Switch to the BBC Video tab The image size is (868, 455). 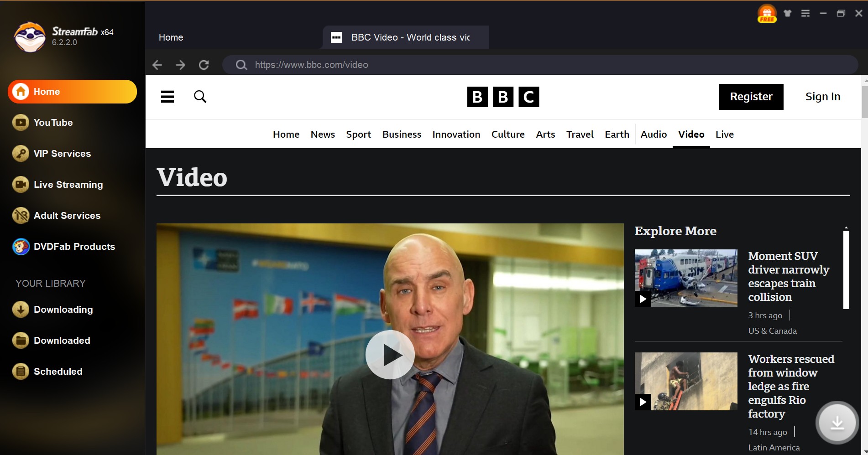(406, 37)
